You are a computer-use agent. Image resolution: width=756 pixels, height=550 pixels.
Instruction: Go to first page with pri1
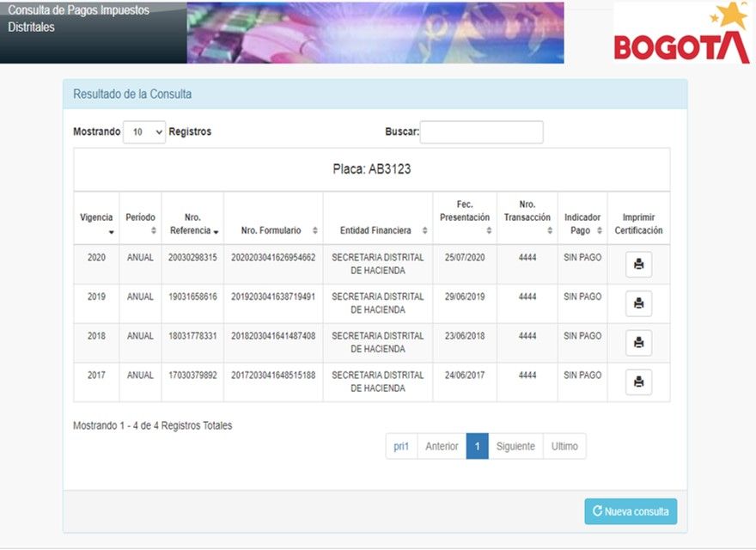click(401, 446)
